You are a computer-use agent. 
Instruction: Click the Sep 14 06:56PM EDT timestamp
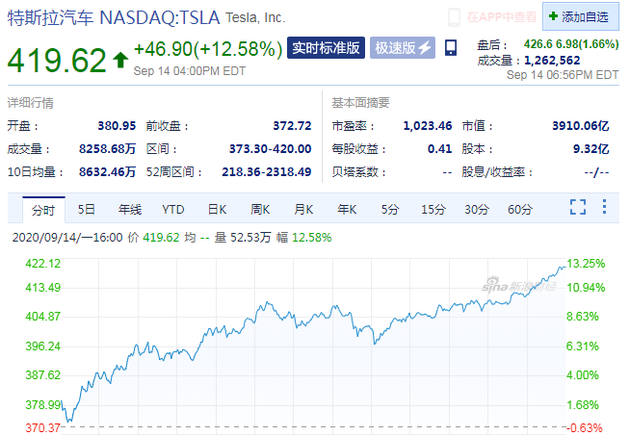coord(562,75)
